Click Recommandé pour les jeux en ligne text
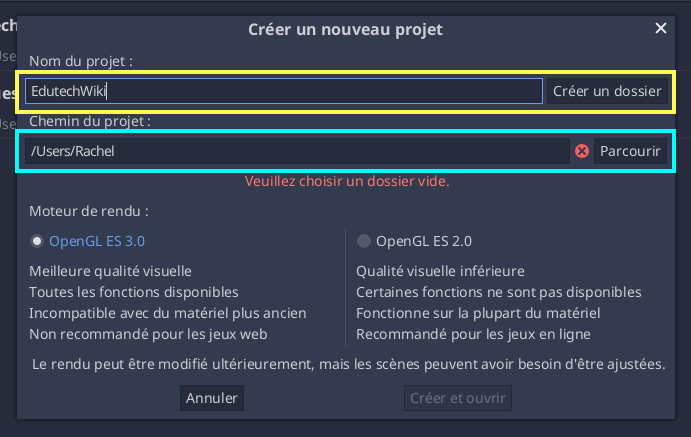Screen dimensions: 691x437 pyautogui.click(x=473, y=334)
